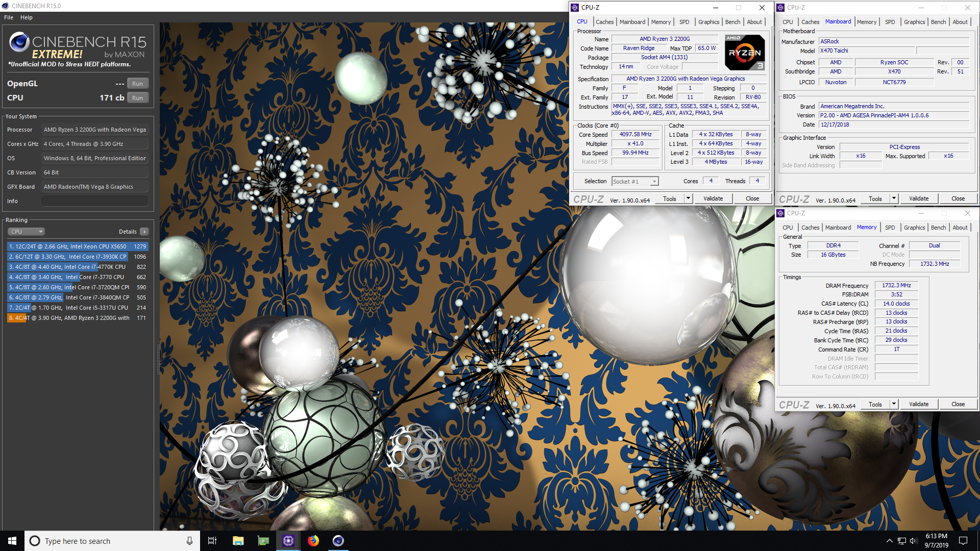The width and height of the screenshot is (980, 551).
Task: Switch to CPU tab in Mainboard window
Action: pyautogui.click(x=788, y=22)
